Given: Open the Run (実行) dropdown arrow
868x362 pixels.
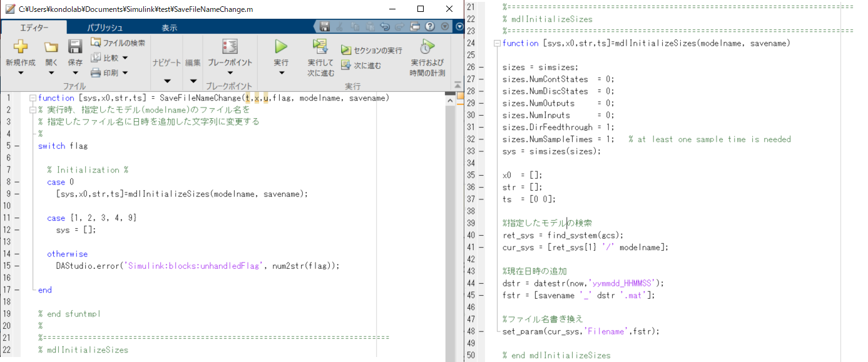Looking at the screenshot, I should click(281, 73).
